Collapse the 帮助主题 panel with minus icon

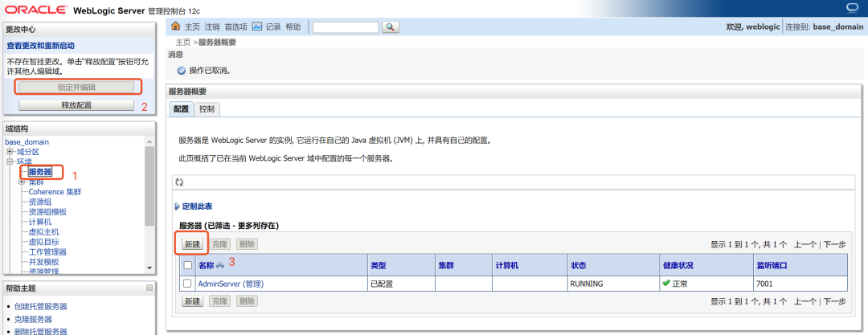(x=149, y=288)
